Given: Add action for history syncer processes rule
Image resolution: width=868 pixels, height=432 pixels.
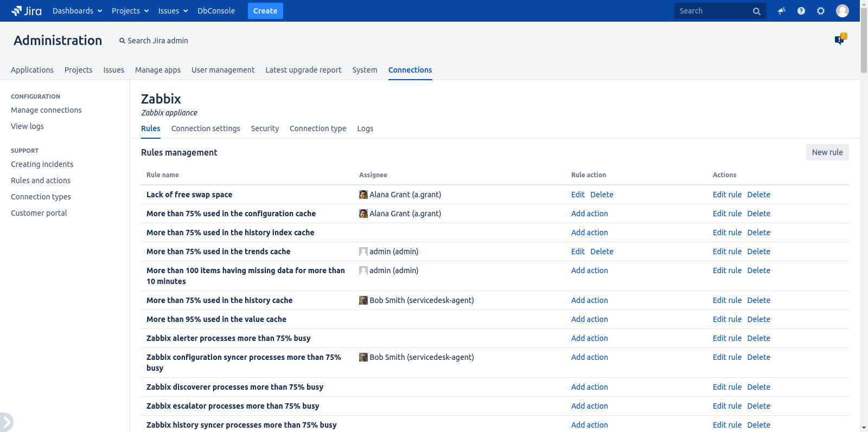Looking at the screenshot, I should [x=590, y=425].
